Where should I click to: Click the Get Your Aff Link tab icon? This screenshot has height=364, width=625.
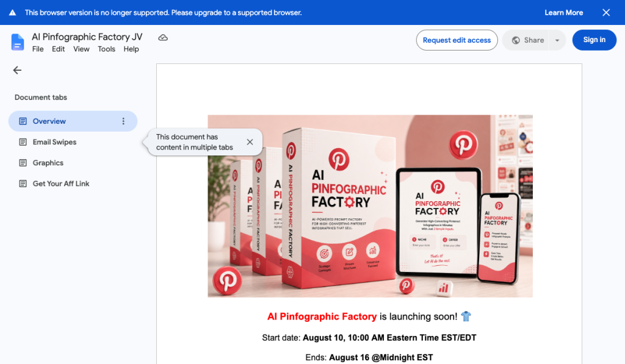(x=23, y=184)
